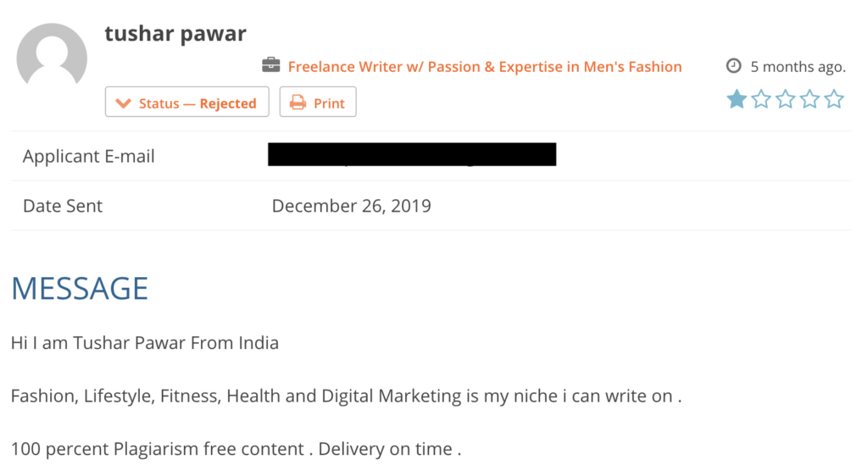Set rating to four stars
The height and width of the screenshot is (476, 868).
point(810,99)
